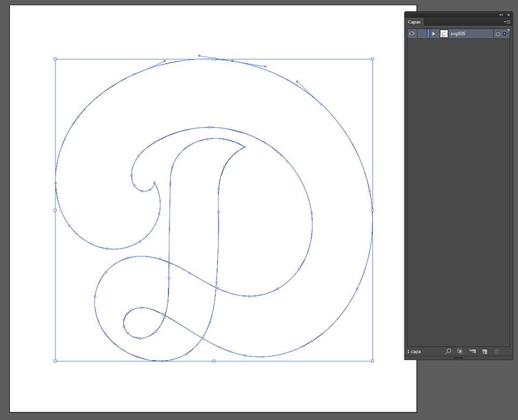Close the Capas panel

coord(508,15)
